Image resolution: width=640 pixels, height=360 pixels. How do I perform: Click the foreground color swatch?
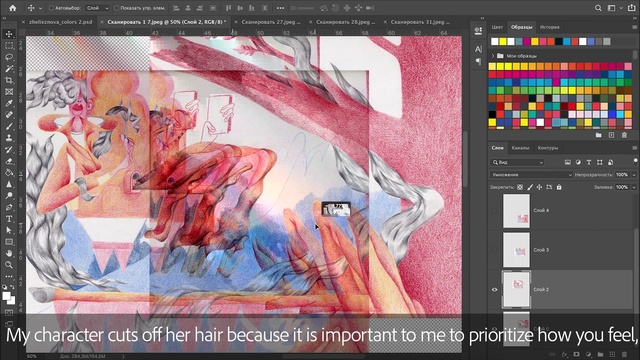(7, 296)
